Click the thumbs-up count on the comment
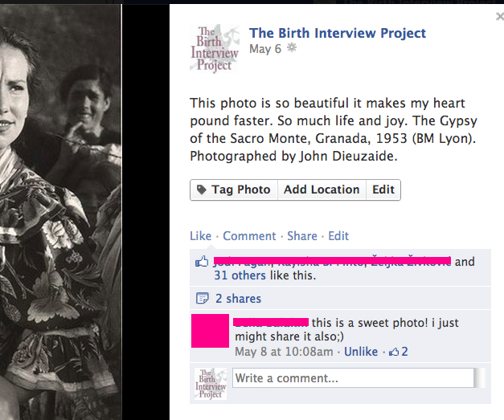Screen dimensions: 504x420 pos(399,352)
